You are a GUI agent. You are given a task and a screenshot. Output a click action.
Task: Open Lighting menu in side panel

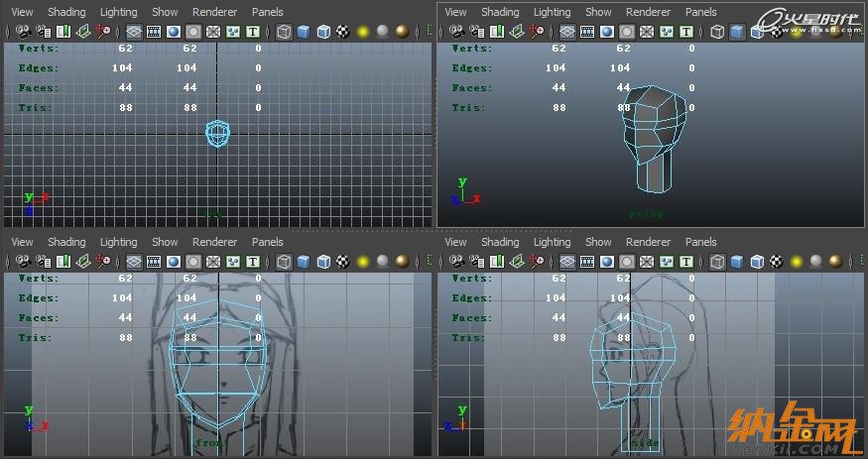click(552, 242)
